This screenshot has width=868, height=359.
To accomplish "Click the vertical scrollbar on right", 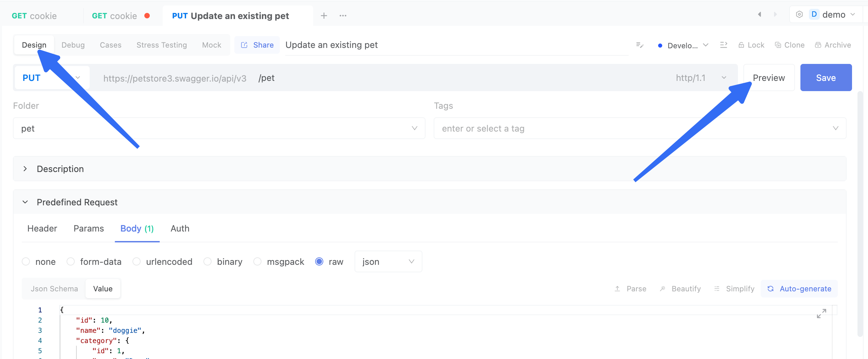I will [860, 213].
